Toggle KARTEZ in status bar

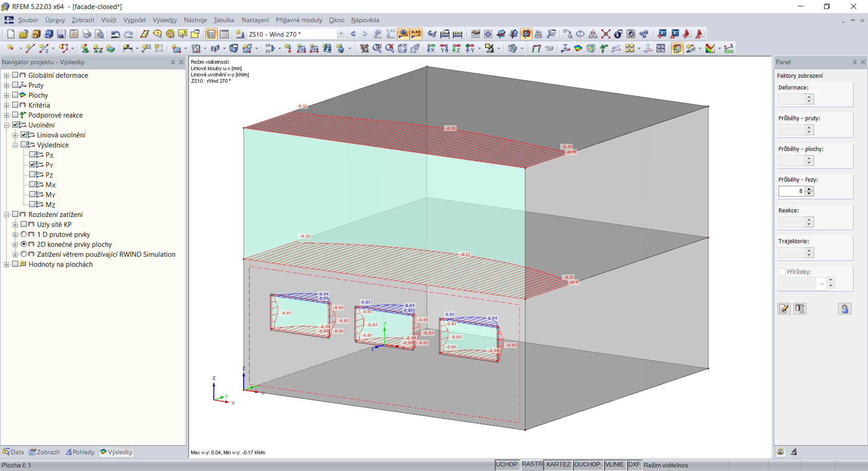(558, 465)
